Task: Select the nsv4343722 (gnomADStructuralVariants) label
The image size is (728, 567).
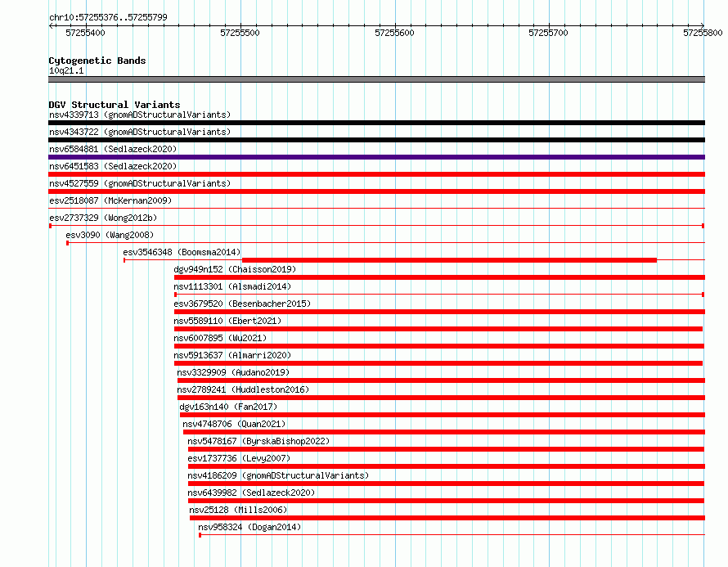Action: click(x=140, y=132)
